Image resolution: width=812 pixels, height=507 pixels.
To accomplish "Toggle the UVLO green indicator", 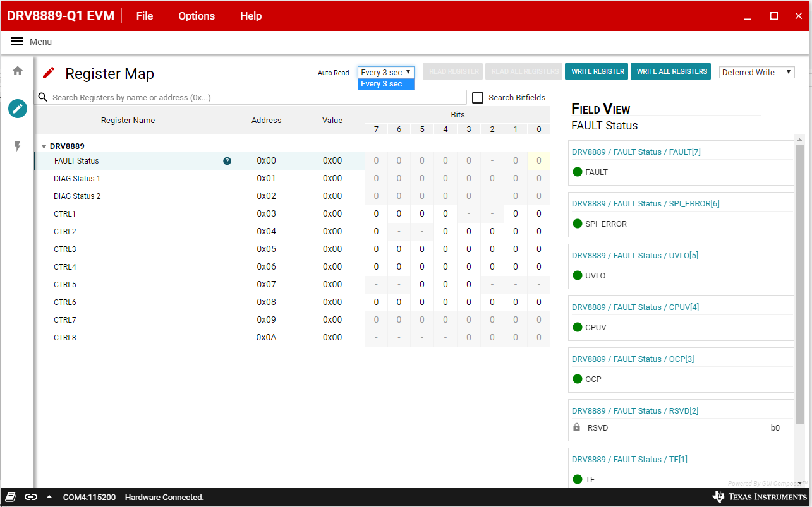I will [577, 275].
